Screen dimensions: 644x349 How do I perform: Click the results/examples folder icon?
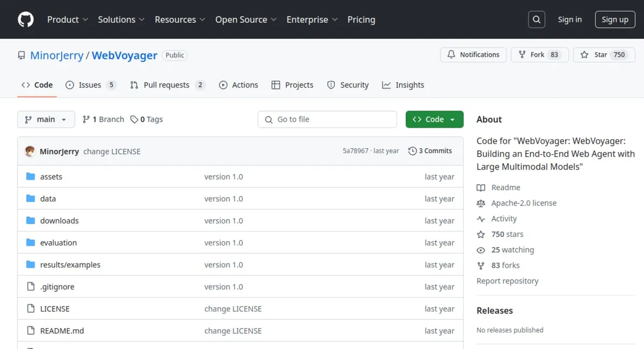click(31, 265)
